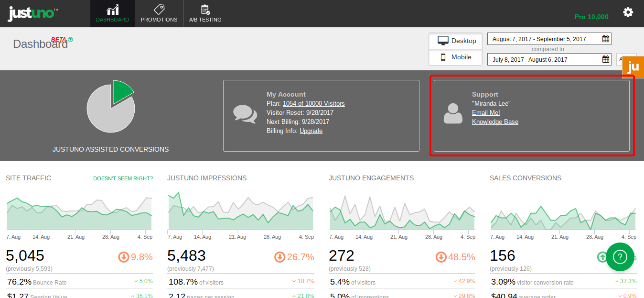Click the support name "Miranda Lee"
Screen dimensions: 644x298
coord(492,103)
